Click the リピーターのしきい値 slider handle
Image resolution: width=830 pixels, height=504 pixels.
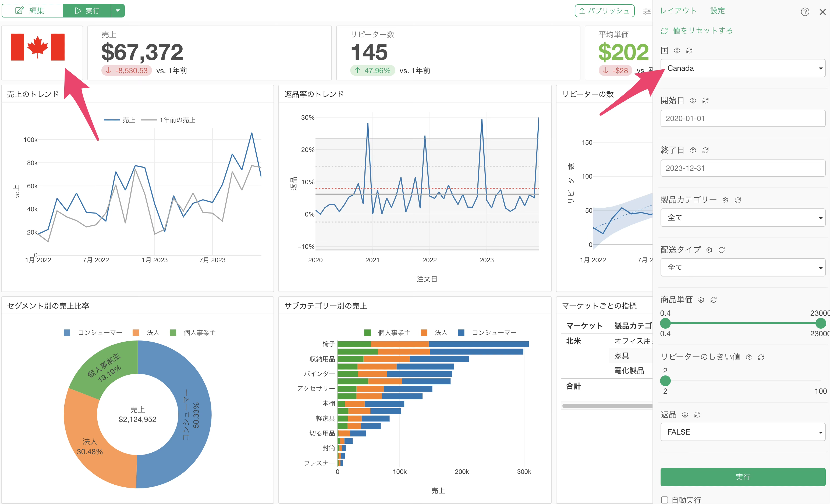(x=665, y=381)
